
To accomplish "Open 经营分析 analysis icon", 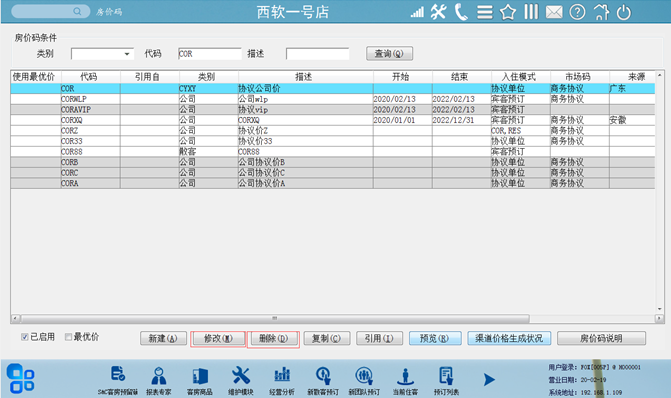I will click(282, 380).
